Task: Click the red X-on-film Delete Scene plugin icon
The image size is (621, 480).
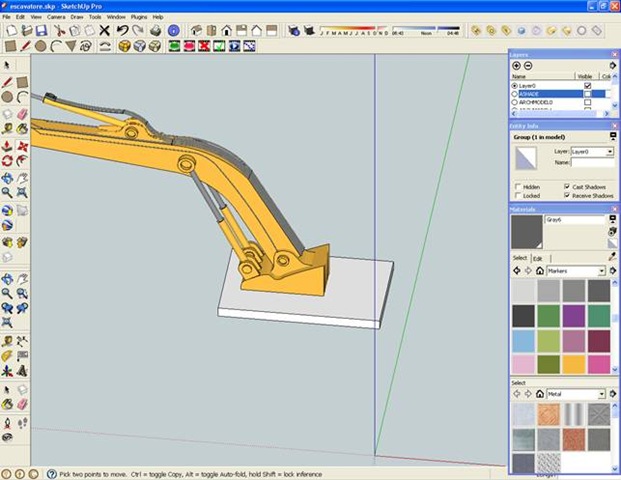Action: pyautogui.click(x=204, y=46)
